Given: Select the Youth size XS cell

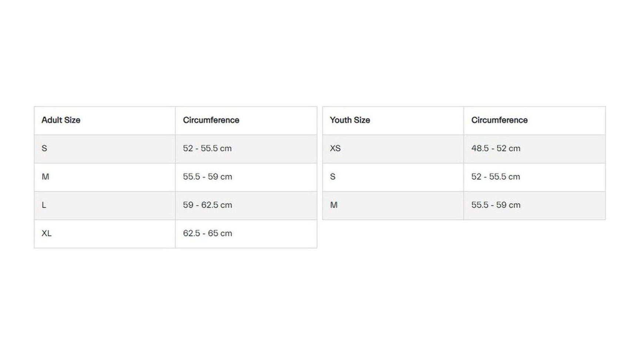Looking at the screenshot, I should tap(393, 149).
